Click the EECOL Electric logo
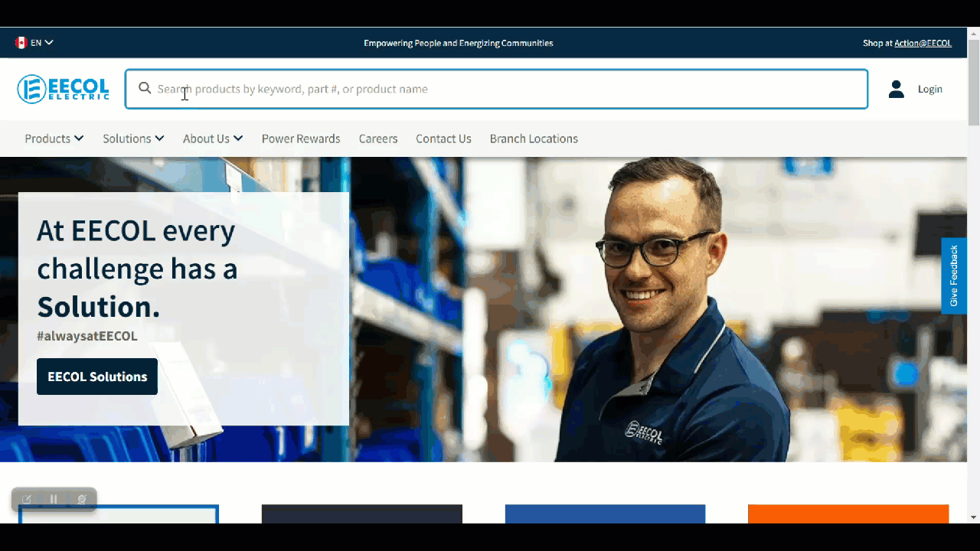 click(63, 89)
